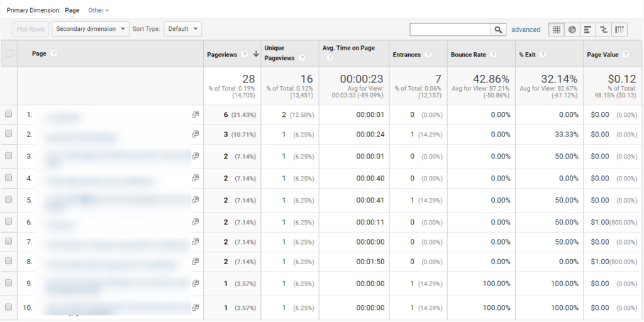Image resolution: width=644 pixels, height=322 pixels.
Task: Check the checkbox for row 2
Action: point(9,133)
